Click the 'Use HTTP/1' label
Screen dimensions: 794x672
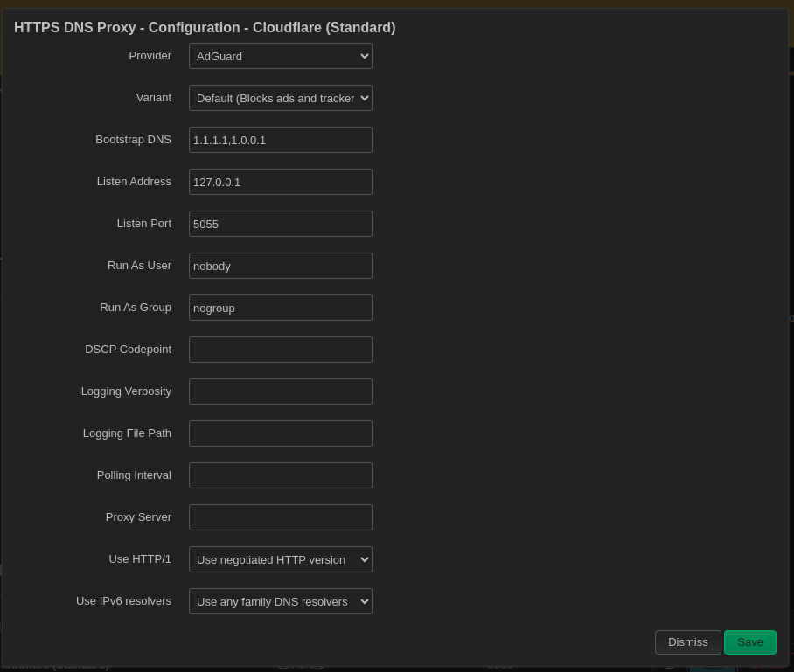(x=140, y=559)
